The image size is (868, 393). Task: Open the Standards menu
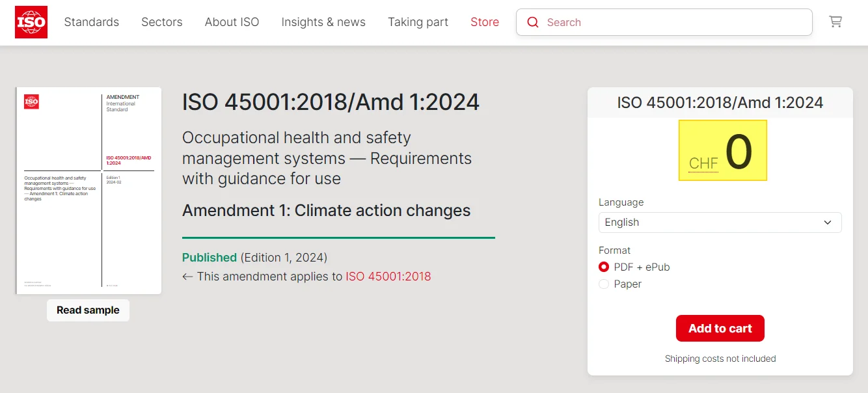91,21
